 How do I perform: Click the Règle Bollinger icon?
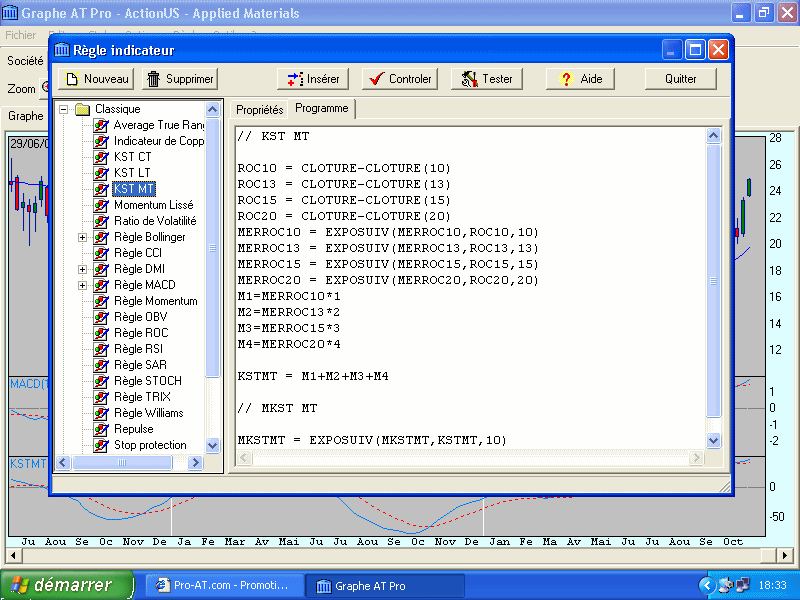pos(101,237)
